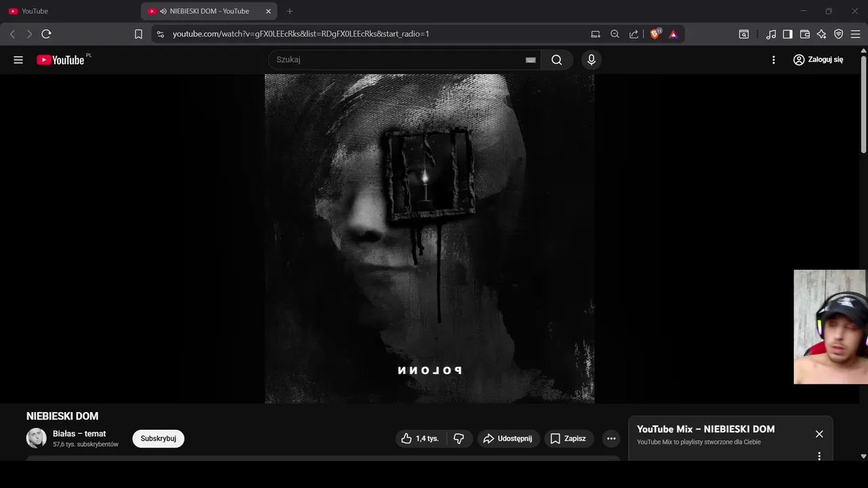Dislike the video with thumbs-down
The height and width of the screenshot is (488, 868).
click(x=459, y=439)
